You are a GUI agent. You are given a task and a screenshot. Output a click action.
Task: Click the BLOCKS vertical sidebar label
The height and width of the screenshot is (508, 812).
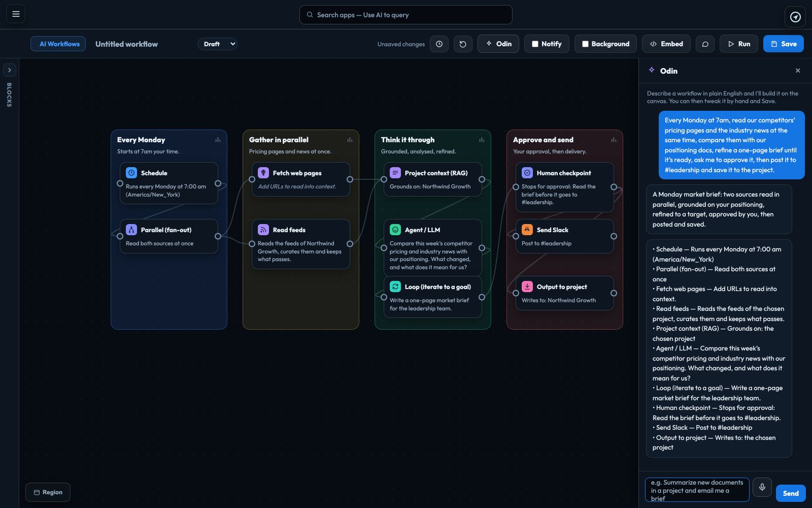(x=9, y=94)
